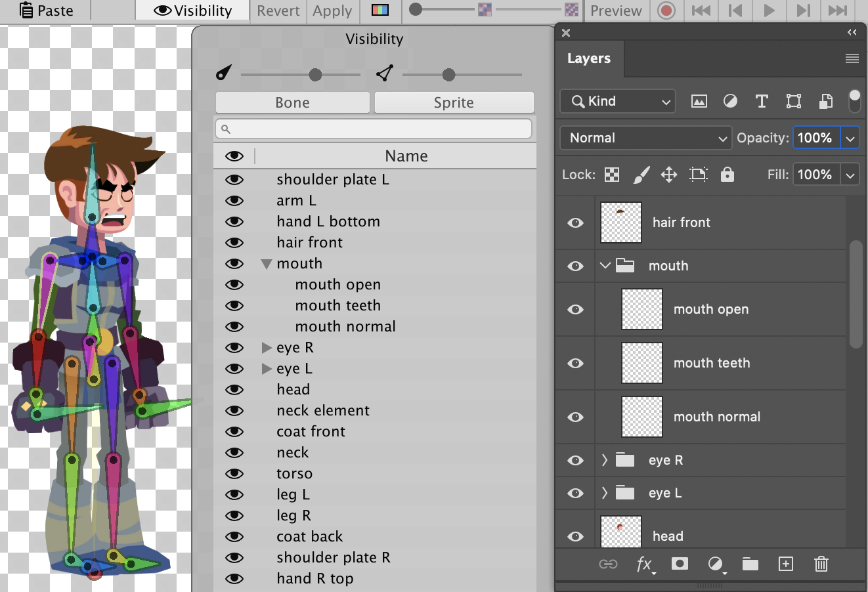Hide the hair front layer in Layers
The width and height of the screenshot is (868, 592).
tap(575, 222)
